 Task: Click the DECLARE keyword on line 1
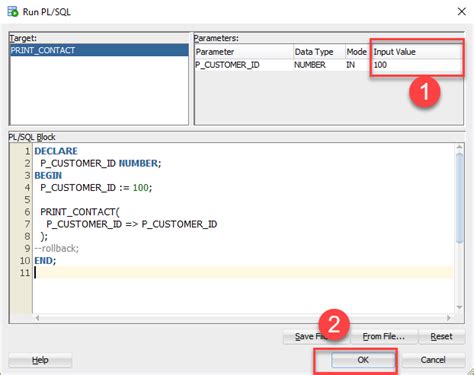click(56, 151)
